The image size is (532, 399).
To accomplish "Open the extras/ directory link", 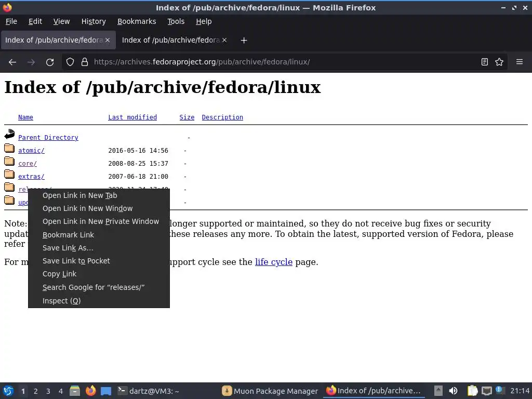I will pyautogui.click(x=31, y=177).
